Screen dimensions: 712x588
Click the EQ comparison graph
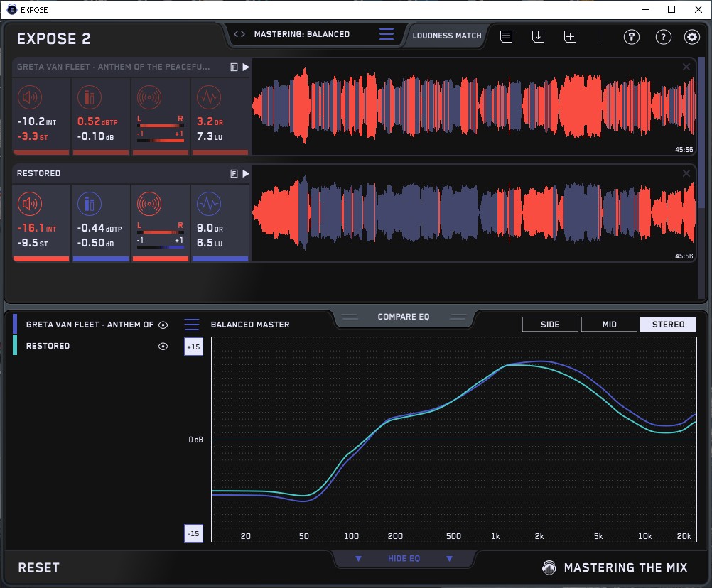click(454, 439)
